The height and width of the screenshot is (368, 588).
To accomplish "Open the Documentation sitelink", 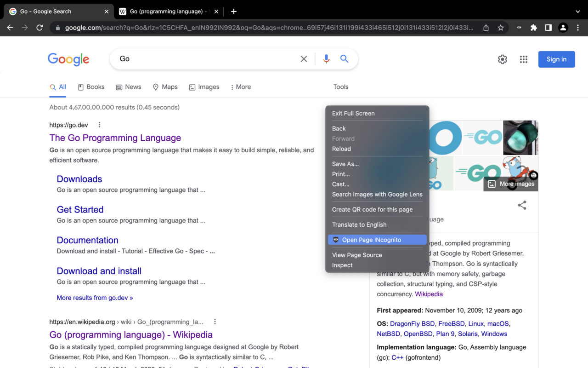I will 87,240.
